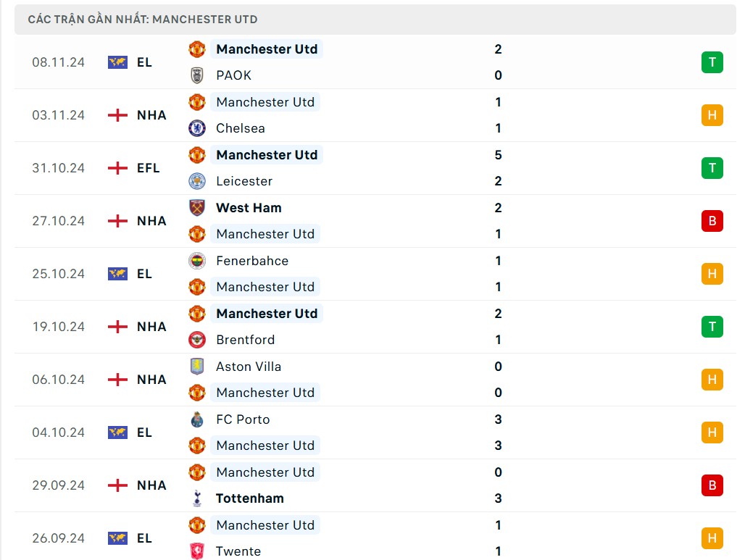Click the Fenerbahce club crest
The height and width of the screenshot is (560, 745).
pos(196,261)
